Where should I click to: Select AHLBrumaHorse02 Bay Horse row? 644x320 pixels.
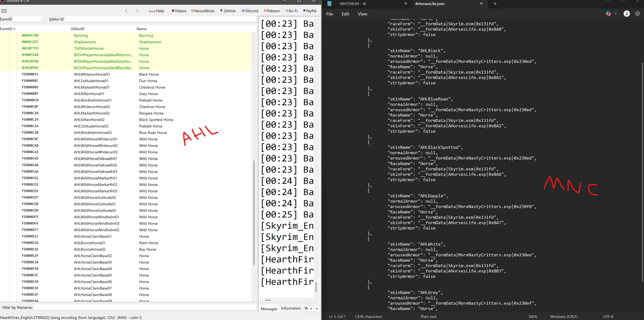(x=125, y=249)
